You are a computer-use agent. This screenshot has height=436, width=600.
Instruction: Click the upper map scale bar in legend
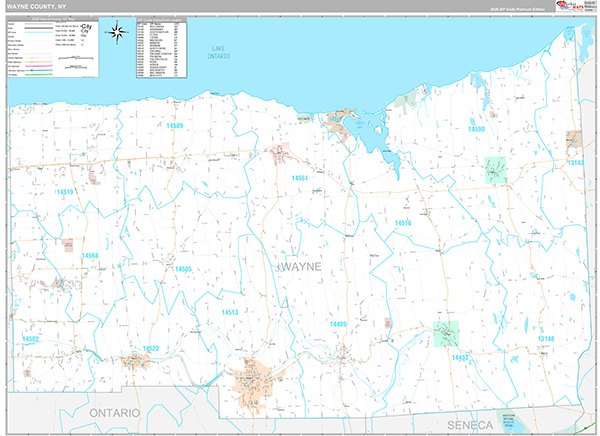76,58
